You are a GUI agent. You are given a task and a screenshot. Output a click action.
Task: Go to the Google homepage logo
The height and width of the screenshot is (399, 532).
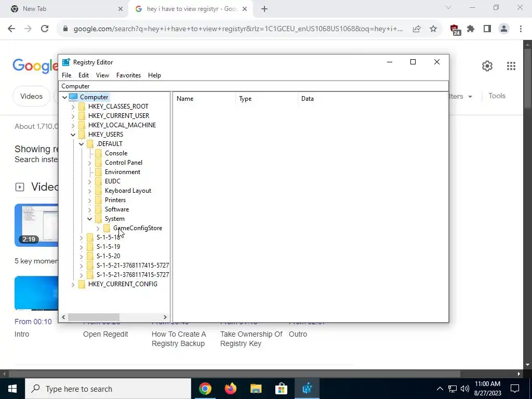point(36,65)
